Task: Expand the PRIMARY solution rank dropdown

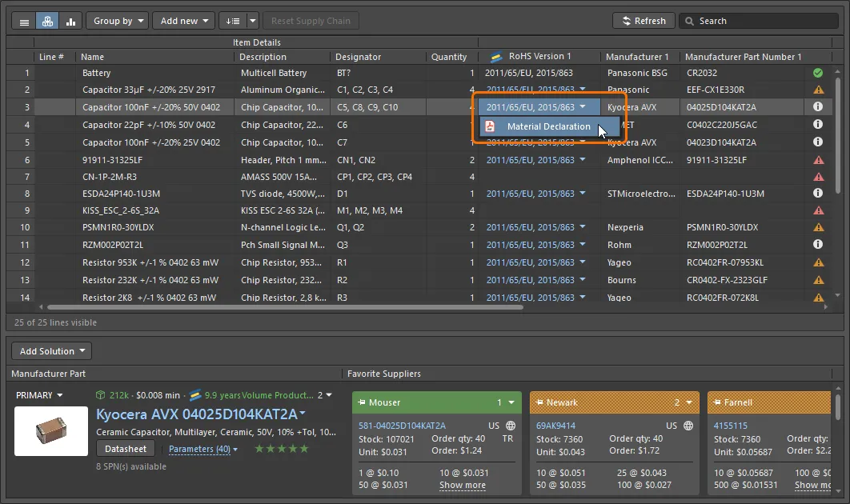Action: pyautogui.click(x=38, y=395)
